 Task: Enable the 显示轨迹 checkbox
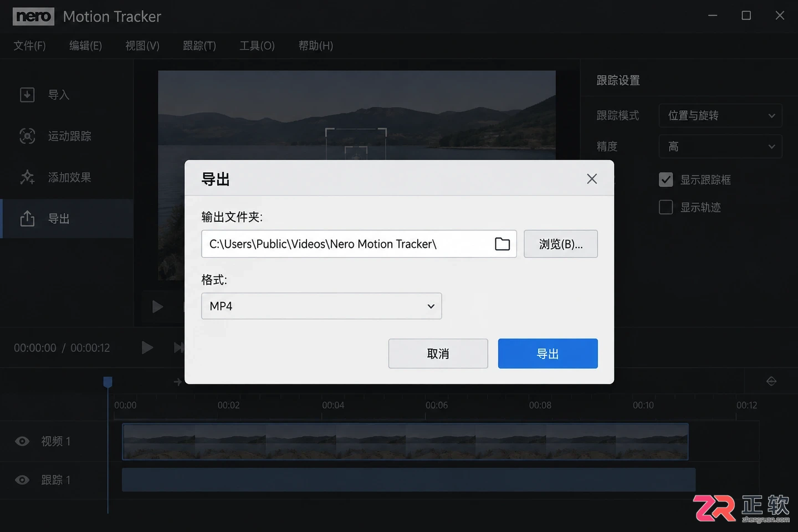pyautogui.click(x=666, y=207)
